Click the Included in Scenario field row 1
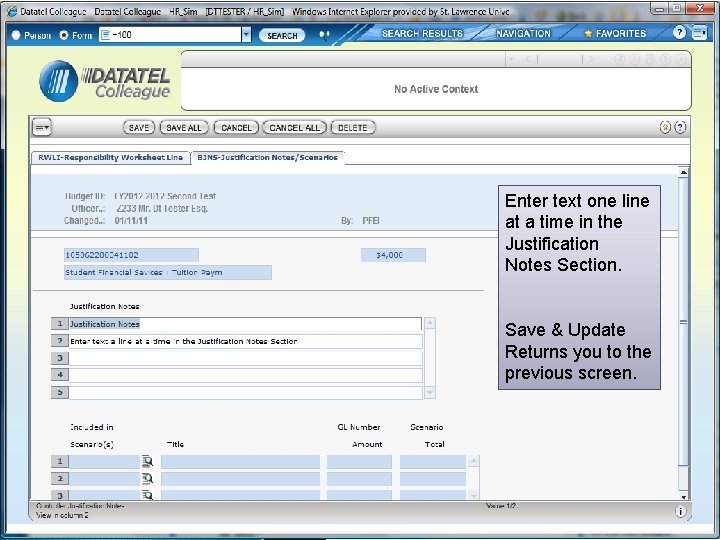The image size is (720, 540). pos(104,461)
